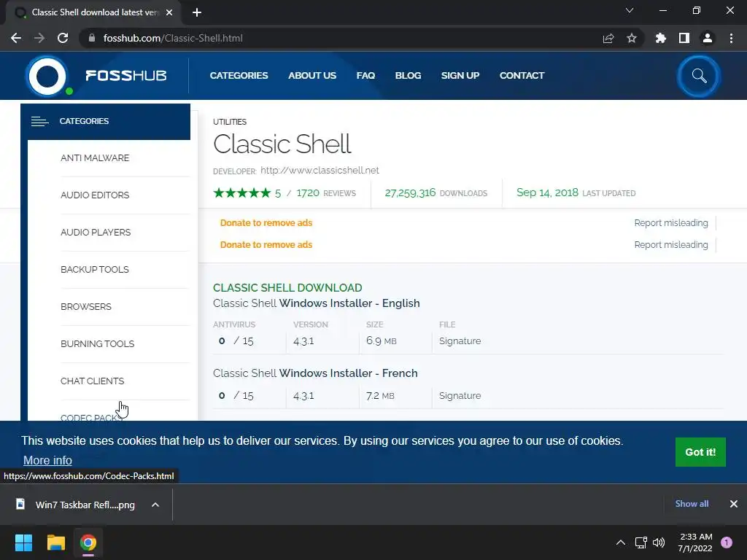Open the Extensions puzzle icon
This screenshot has height=560, width=747.
661,38
